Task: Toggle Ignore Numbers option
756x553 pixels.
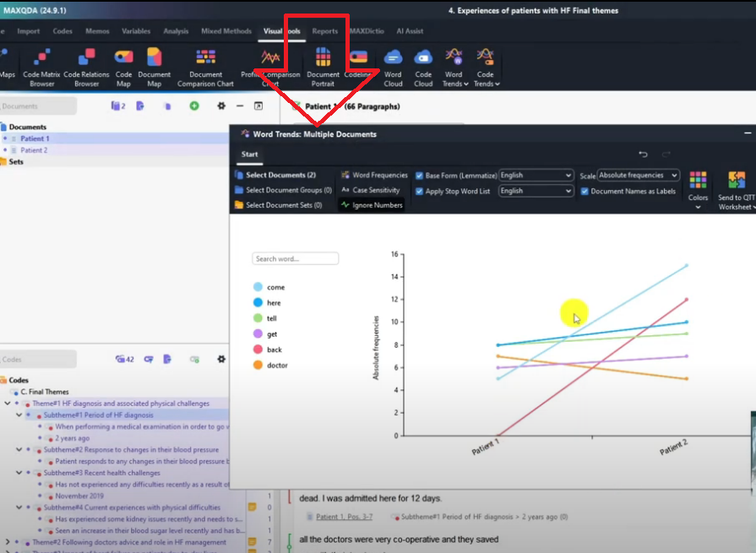Action: [372, 204]
